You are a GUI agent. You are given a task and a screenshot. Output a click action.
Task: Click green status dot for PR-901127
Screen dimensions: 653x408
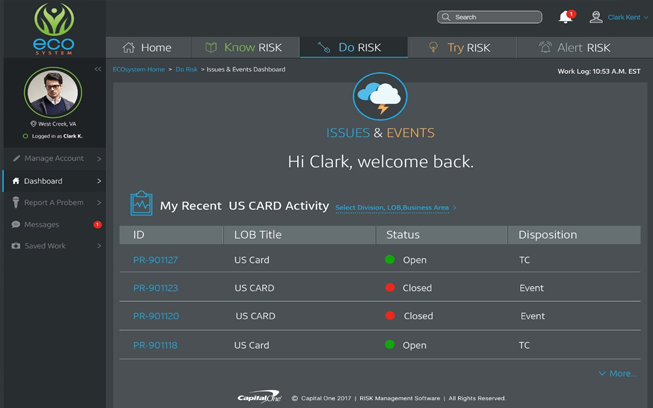click(x=390, y=259)
